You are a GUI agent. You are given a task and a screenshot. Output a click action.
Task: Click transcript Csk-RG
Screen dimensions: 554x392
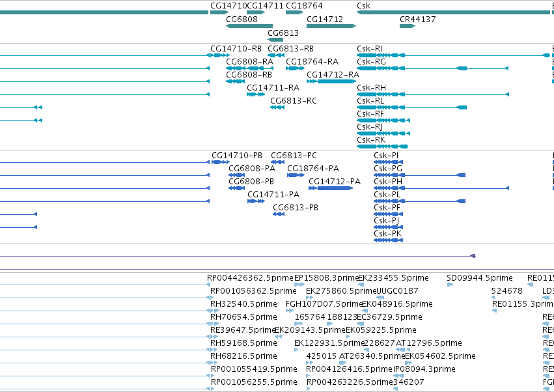pos(432,68)
